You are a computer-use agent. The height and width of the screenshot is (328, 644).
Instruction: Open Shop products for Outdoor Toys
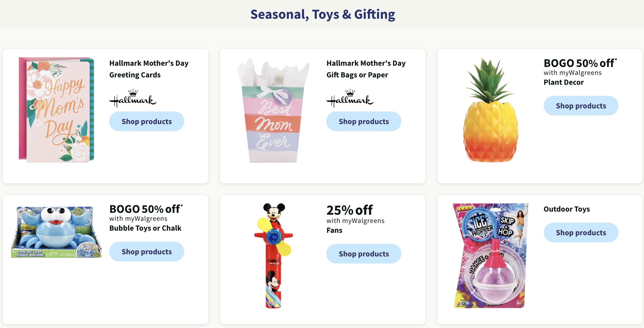pyautogui.click(x=581, y=232)
